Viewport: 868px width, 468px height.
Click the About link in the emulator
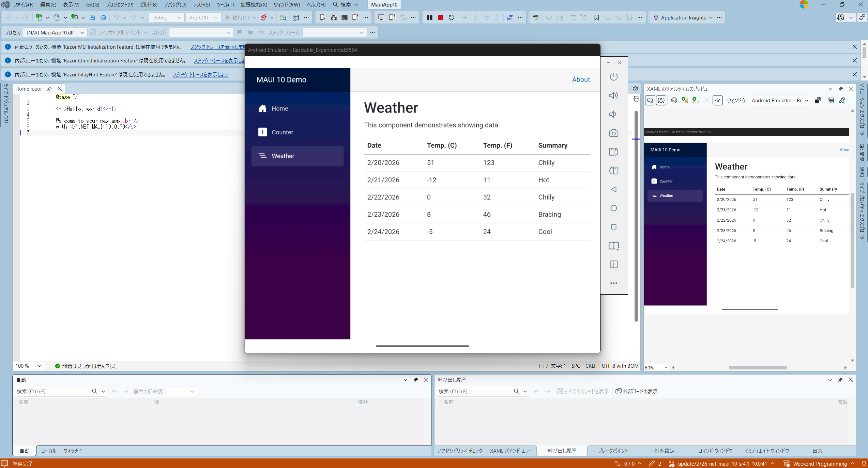pos(581,79)
